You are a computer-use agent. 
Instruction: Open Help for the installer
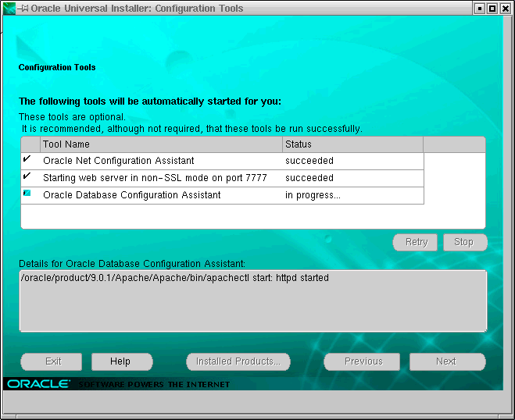[x=120, y=361]
